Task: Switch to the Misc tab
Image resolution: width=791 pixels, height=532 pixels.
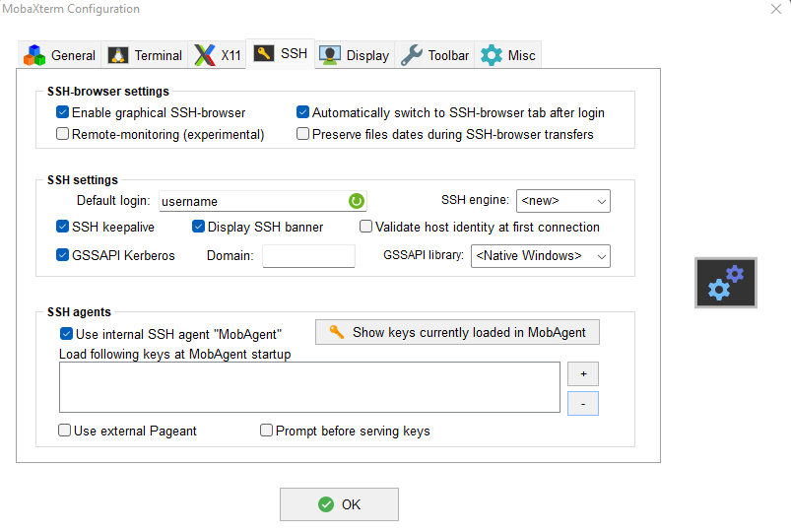Action: click(508, 55)
